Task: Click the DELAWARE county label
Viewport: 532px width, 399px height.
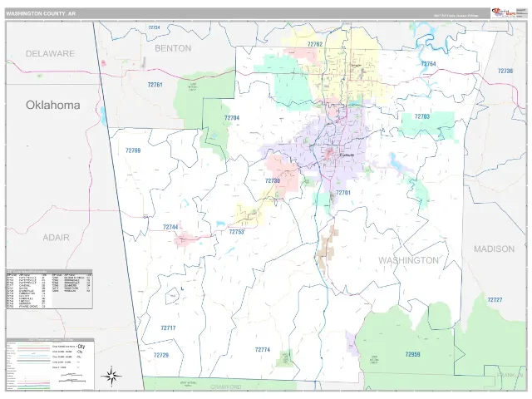Action: 50,53
